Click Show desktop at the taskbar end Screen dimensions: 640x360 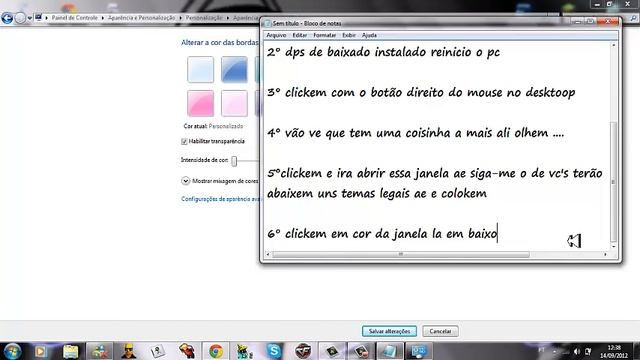coord(637,351)
